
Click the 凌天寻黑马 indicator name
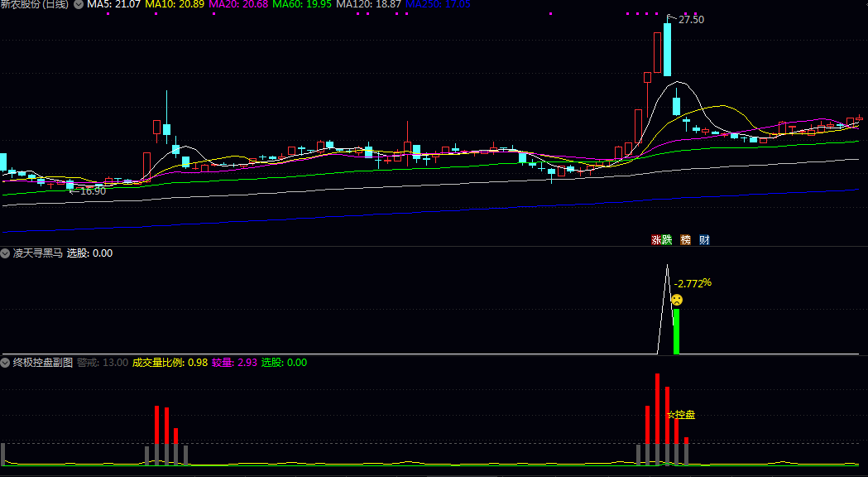click(37, 253)
